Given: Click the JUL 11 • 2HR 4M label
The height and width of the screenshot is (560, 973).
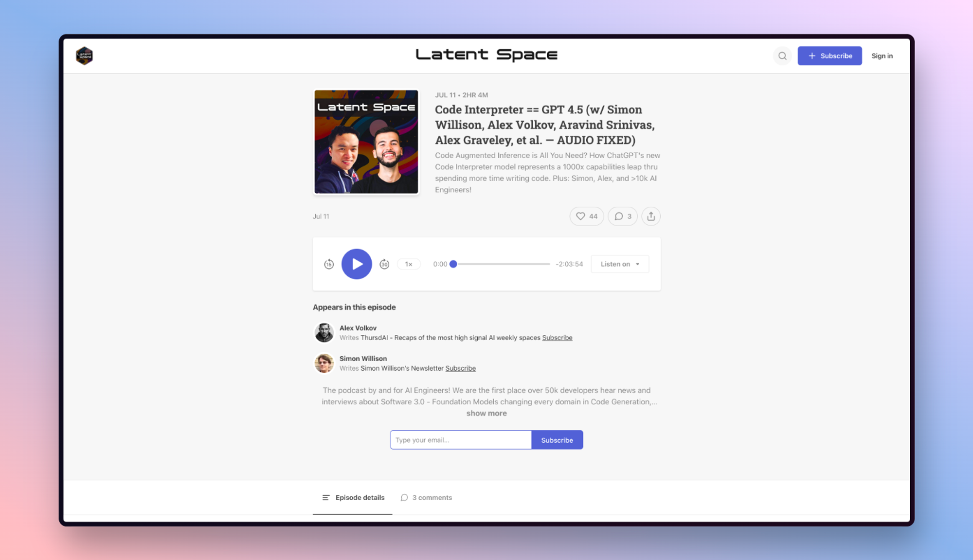Looking at the screenshot, I should (461, 95).
